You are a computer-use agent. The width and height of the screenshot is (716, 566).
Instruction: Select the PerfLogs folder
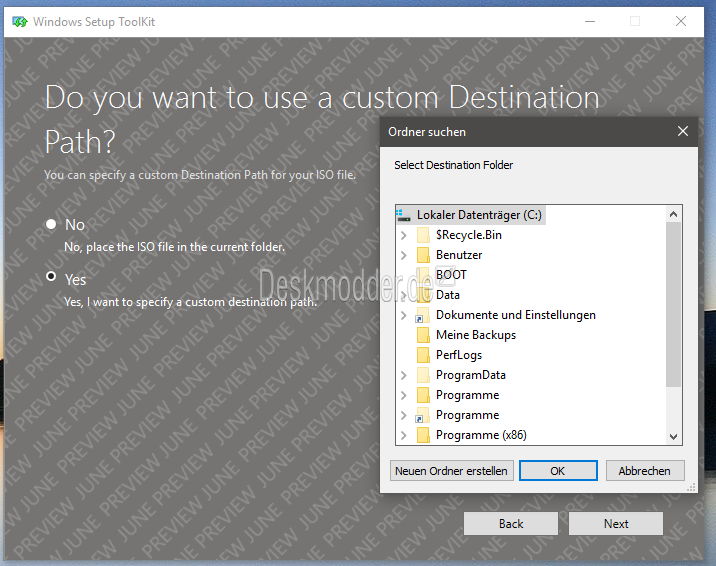pos(459,355)
